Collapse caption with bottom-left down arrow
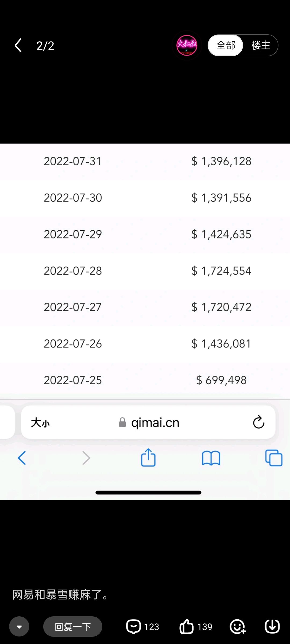Image resolution: width=290 pixels, height=644 pixels. point(19,627)
